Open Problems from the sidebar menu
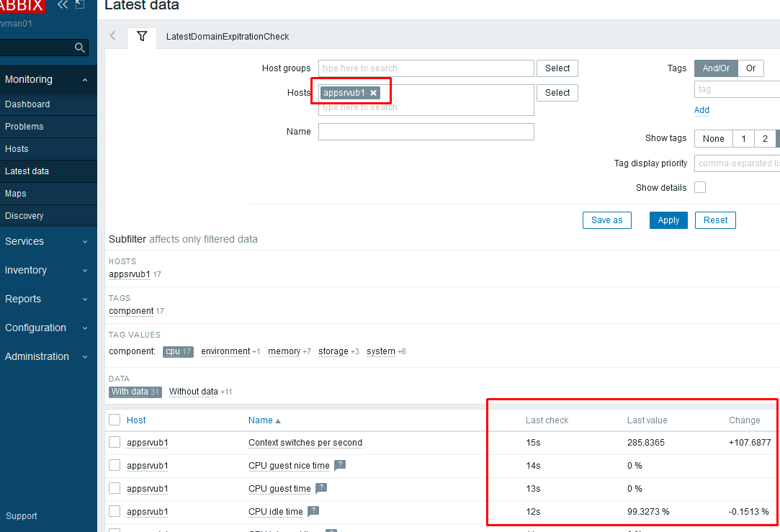 coord(24,126)
